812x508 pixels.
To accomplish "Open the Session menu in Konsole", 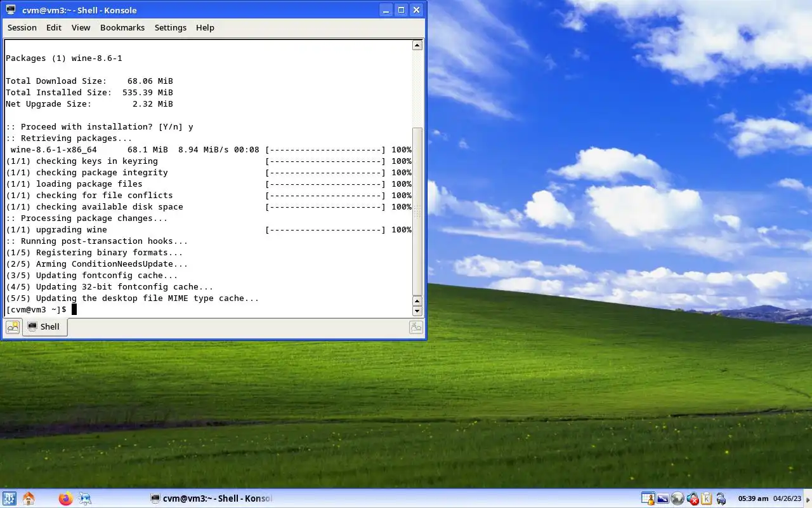I will pyautogui.click(x=22, y=27).
